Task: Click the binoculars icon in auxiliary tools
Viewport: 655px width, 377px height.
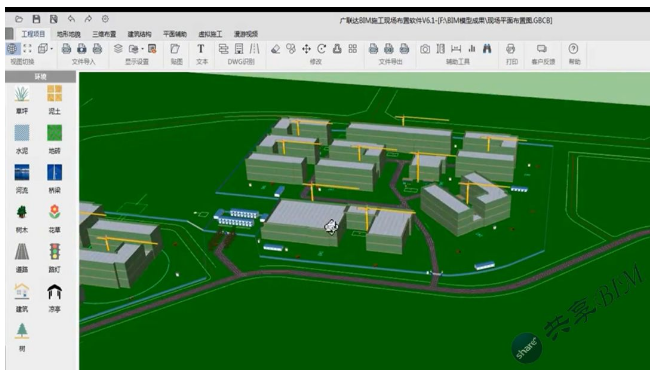Action: [487, 49]
